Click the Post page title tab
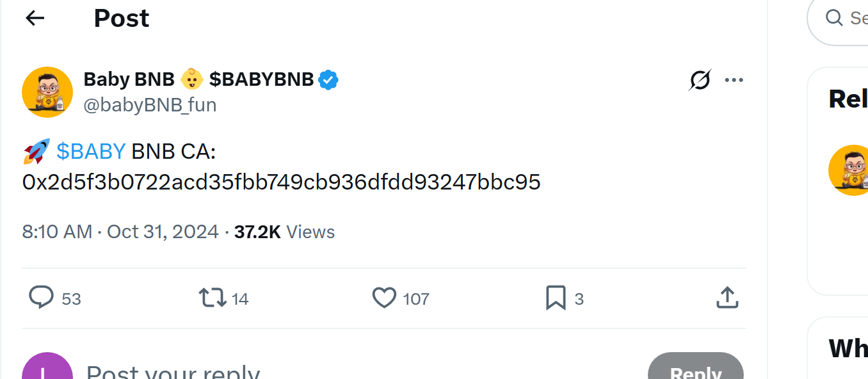868x379 pixels. click(x=121, y=18)
